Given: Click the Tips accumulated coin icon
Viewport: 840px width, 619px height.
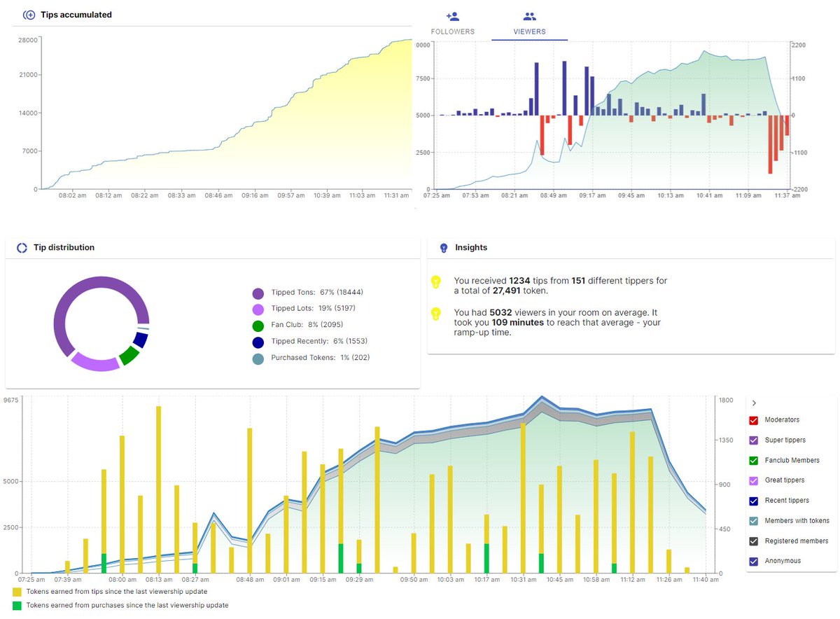Looking at the screenshot, I should pyautogui.click(x=29, y=15).
